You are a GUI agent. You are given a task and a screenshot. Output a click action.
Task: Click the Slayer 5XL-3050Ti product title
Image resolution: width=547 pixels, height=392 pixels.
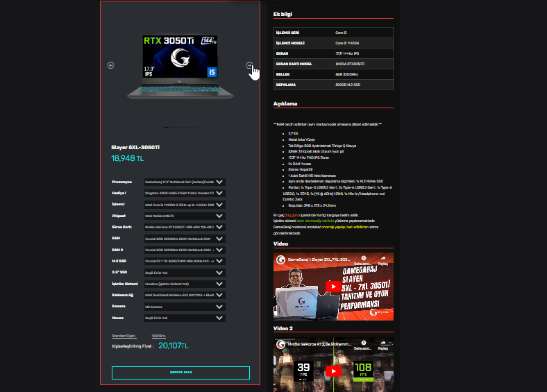tap(135, 147)
